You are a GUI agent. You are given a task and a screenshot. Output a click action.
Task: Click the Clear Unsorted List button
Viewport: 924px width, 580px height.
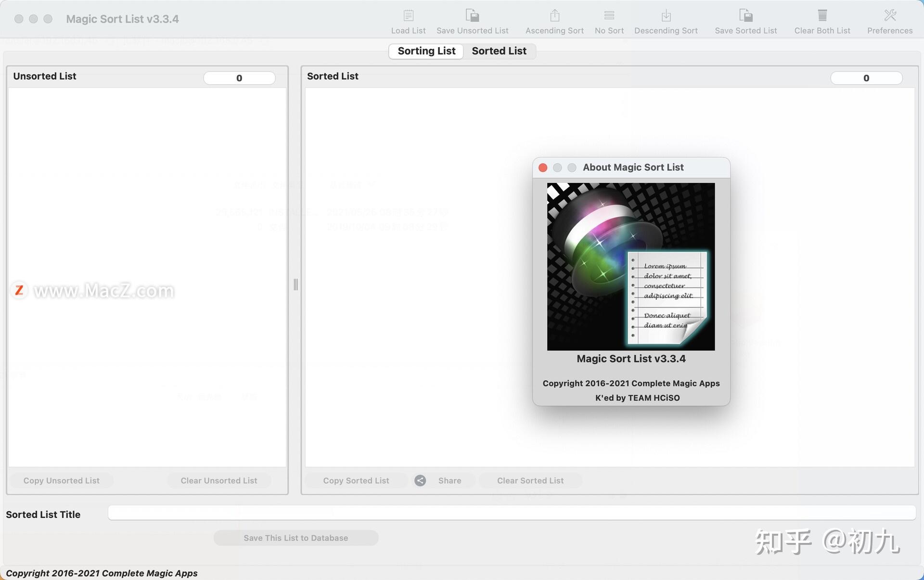coord(219,480)
